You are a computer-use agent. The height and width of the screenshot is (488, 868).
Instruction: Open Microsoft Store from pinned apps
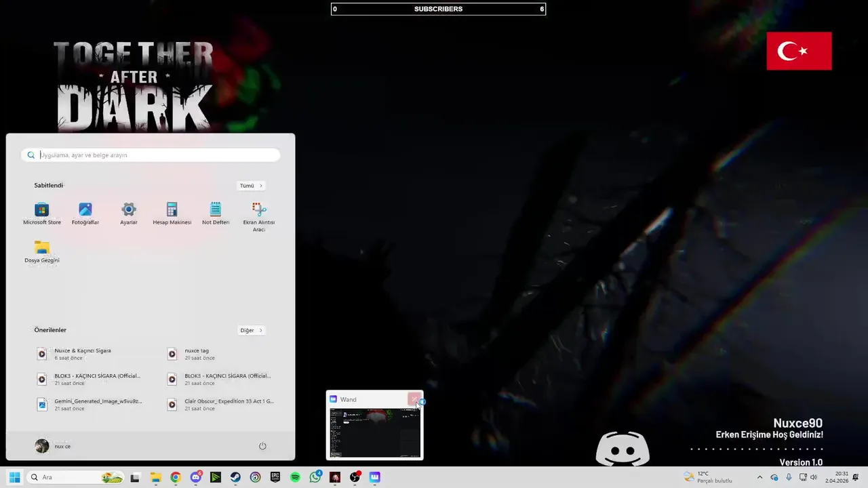coord(42,213)
